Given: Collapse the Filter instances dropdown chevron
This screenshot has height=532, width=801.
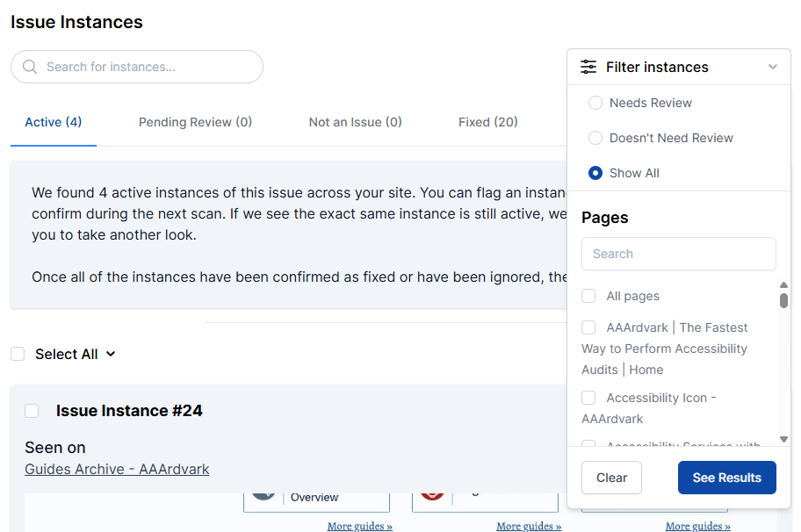Looking at the screenshot, I should coord(773,67).
